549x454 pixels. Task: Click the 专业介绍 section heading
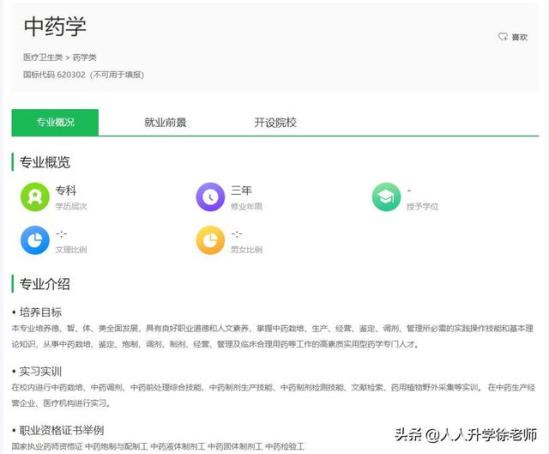click(x=45, y=284)
